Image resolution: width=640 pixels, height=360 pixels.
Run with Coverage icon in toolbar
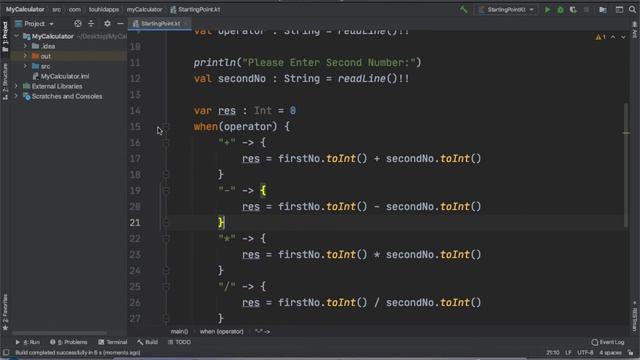point(573,9)
